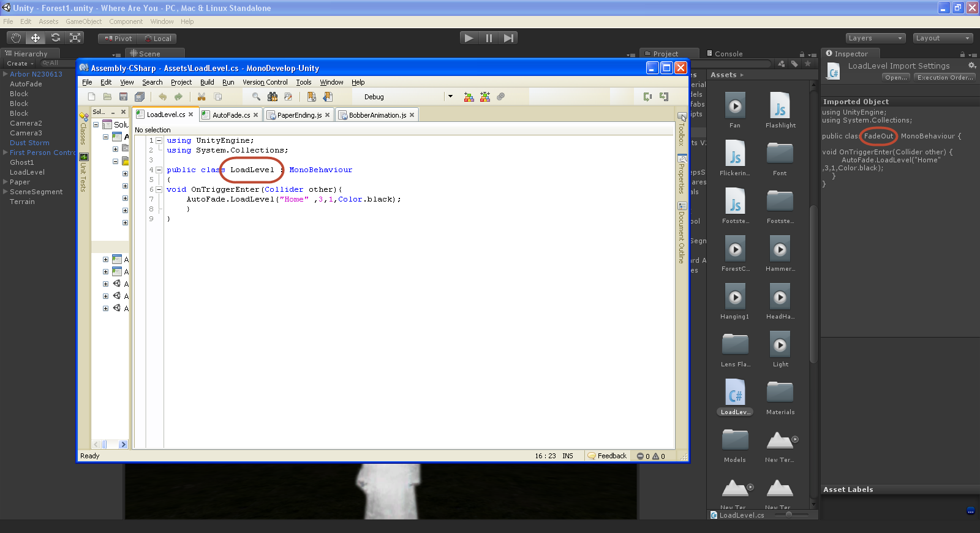Click the Redo arrow in MonoDevelop toolbar
The width and height of the screenshot is (980, 533).
coord(178,97)
